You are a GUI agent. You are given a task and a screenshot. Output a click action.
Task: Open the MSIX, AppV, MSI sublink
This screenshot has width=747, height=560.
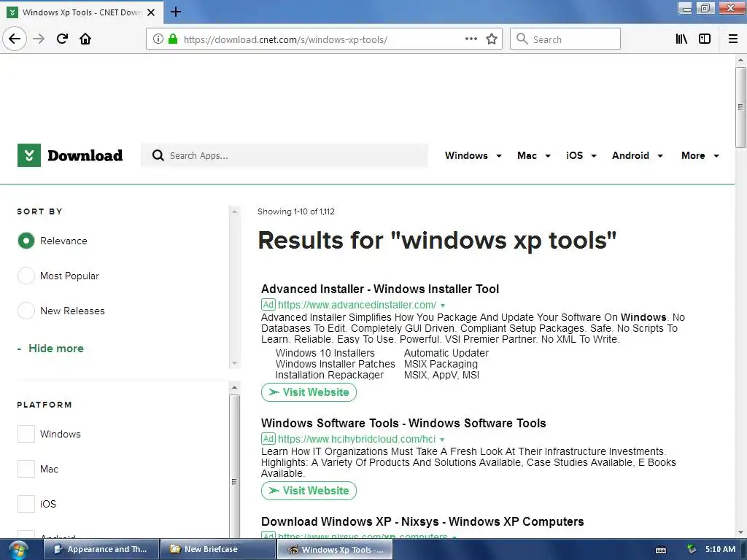tap(441, 376)
